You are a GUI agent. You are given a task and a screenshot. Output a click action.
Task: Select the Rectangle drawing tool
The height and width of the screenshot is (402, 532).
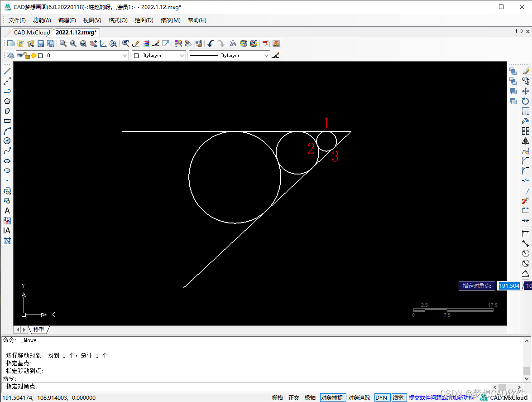(x=7, y=121)
